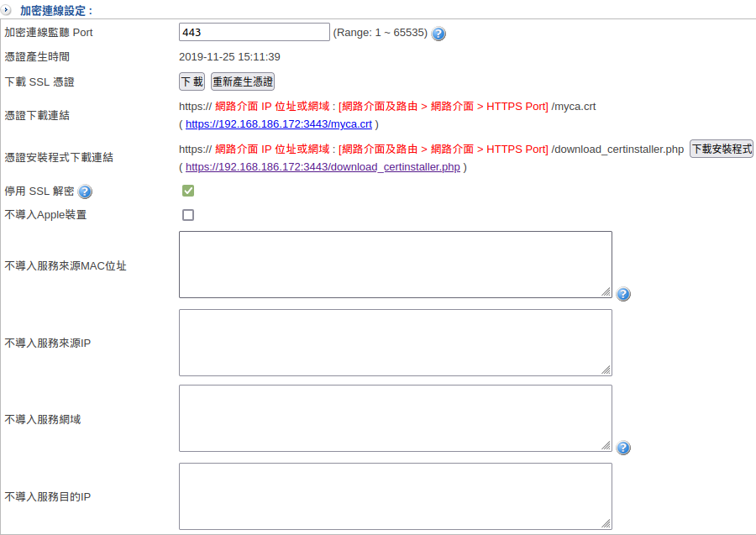Grab resize handle of 不導入服務網域 textarea
Viewport: 756px width, 535px height.
[x=606, y=446]
